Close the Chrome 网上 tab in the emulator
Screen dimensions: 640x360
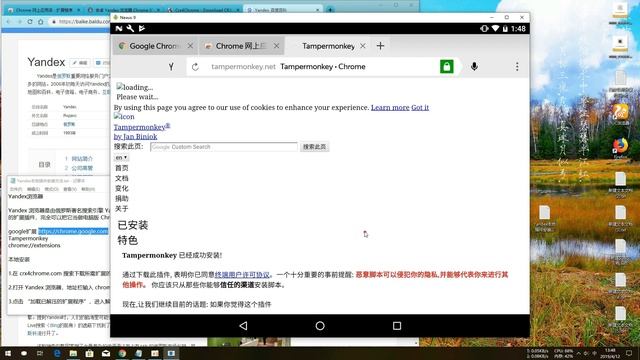pos(276,46)
